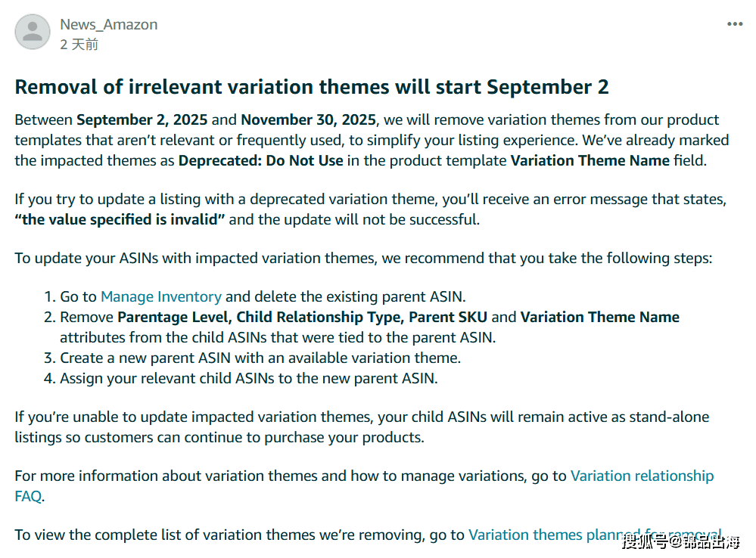Open the News_Amazon author name
756x558 pixels.
pos(108,24)
